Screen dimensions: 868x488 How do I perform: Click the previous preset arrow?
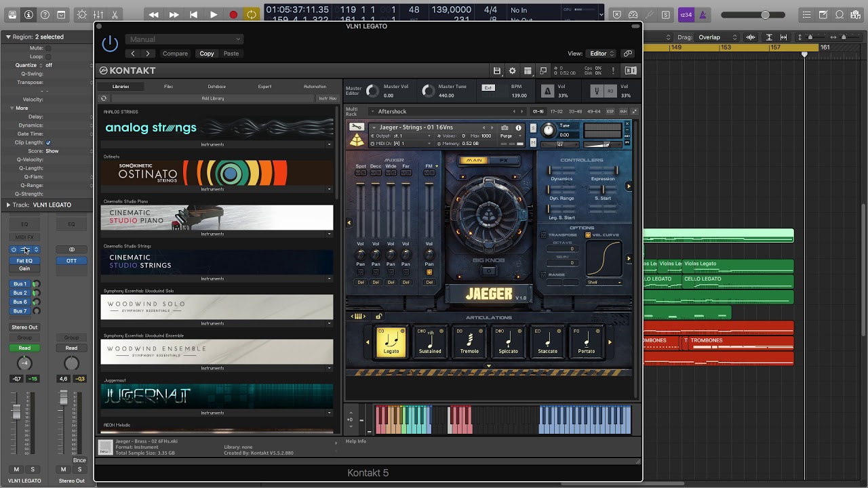coord(133,54)
